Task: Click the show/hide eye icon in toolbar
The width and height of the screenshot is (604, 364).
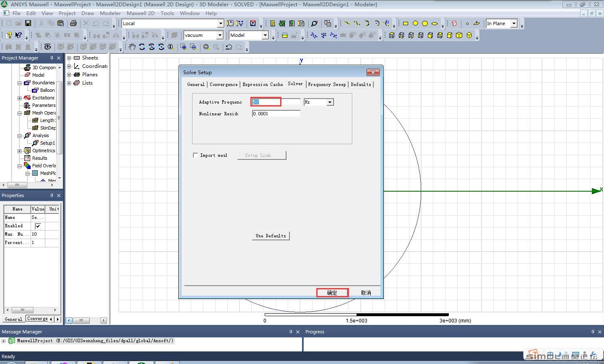Action: click(48, 47)
